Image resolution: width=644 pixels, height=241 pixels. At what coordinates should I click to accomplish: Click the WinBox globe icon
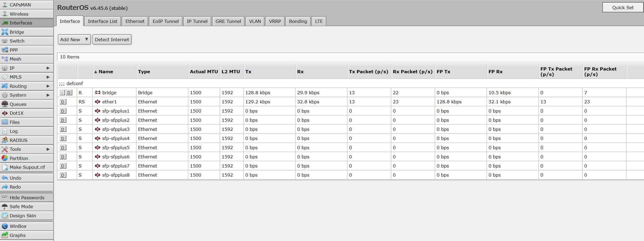[5, 226]
